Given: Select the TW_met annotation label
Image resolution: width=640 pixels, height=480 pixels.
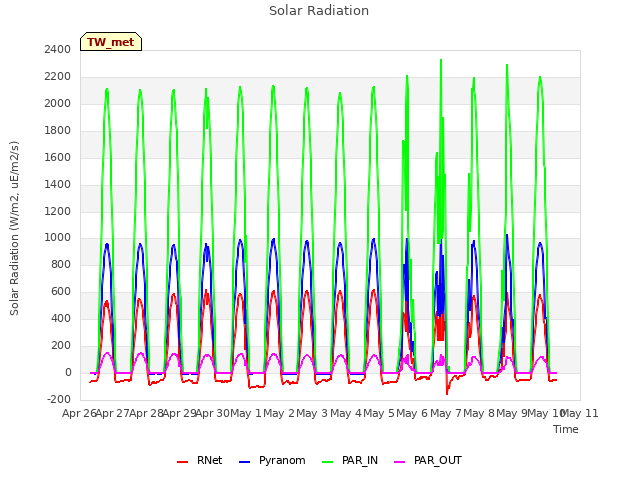Looking at the screenshot, I should coord(111,42).
